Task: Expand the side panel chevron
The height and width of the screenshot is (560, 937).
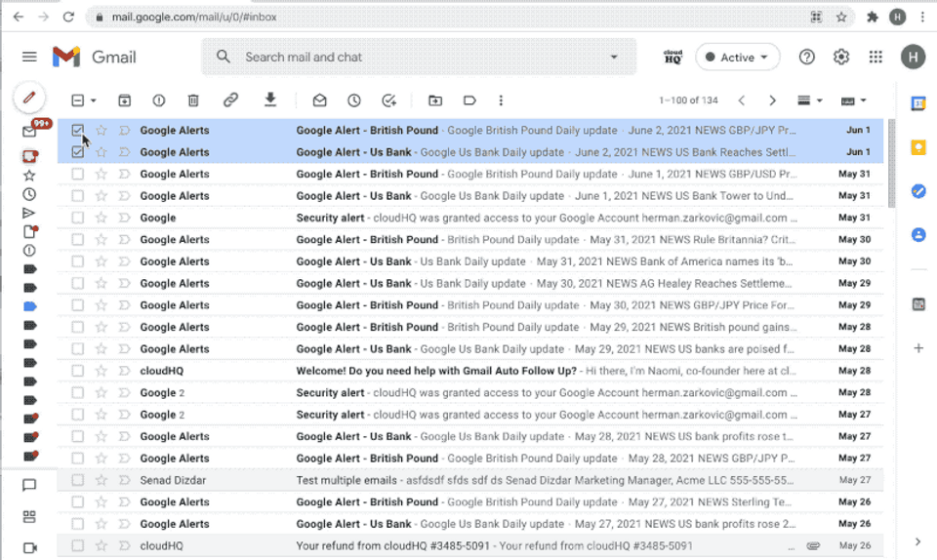Action: click(917, 541)
